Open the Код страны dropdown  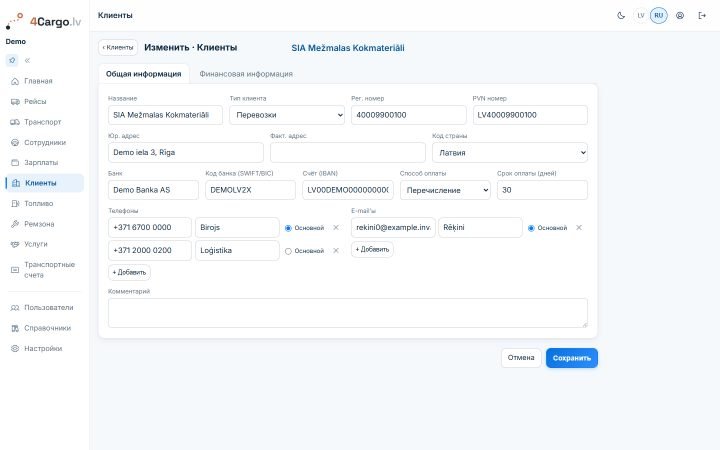tap(510, 152)
